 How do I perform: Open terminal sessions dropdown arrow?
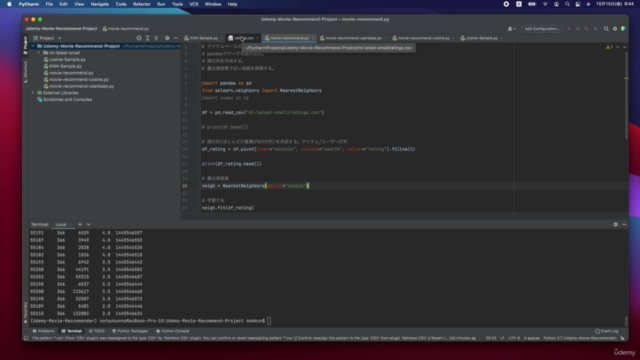tap(89, 224)
